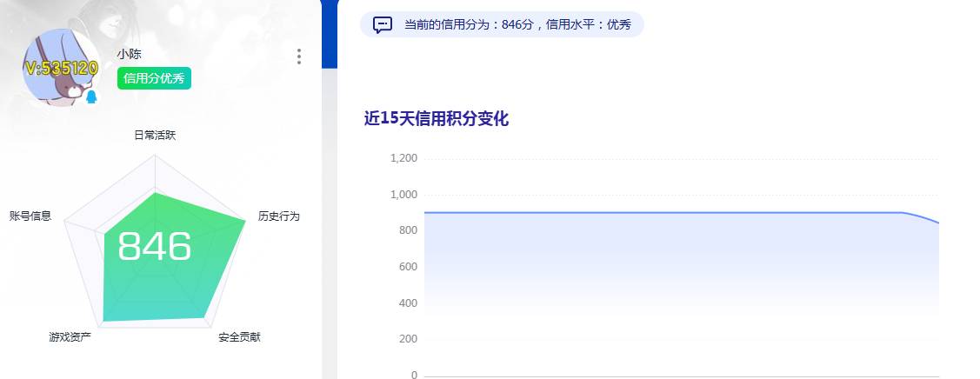This screenshot has width=980, height=379.
Task: Click the 800 y-axis label
Action: (410, 230)
